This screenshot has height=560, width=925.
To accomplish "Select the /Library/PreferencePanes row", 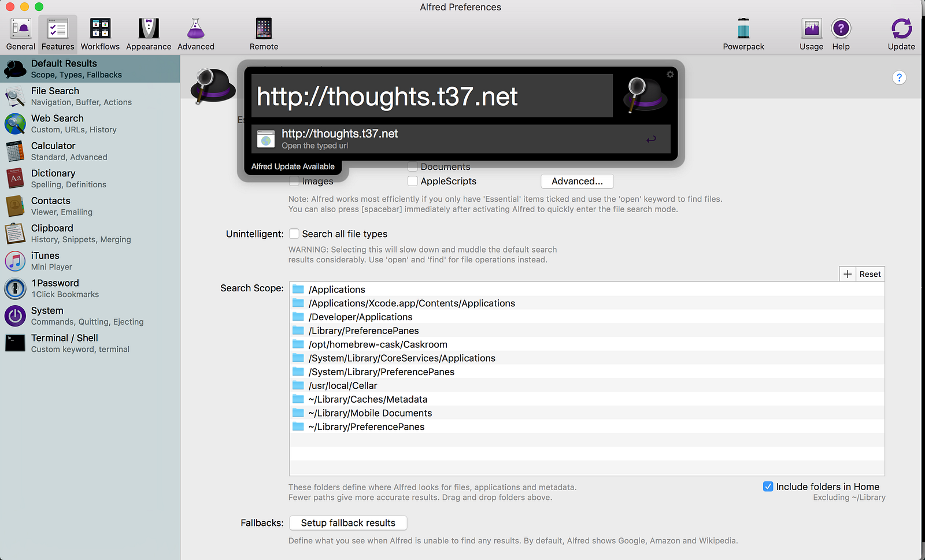I will point(587,331).
